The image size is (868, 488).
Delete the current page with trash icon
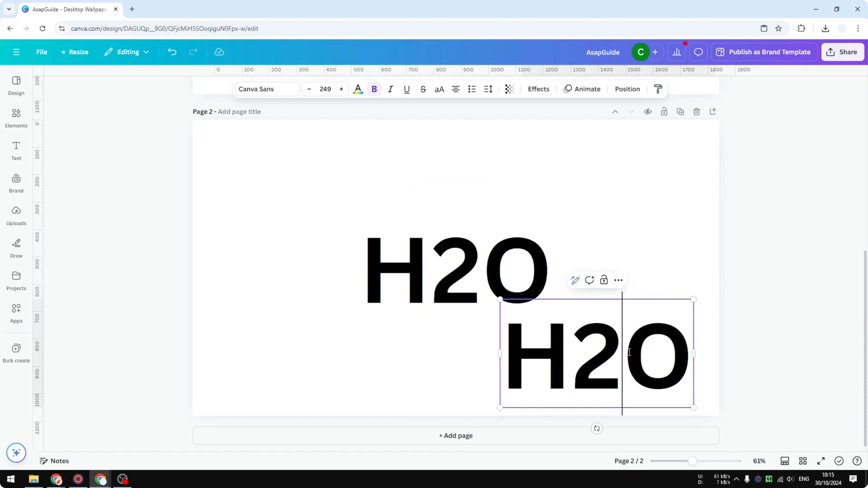click(x=697, y=112)
